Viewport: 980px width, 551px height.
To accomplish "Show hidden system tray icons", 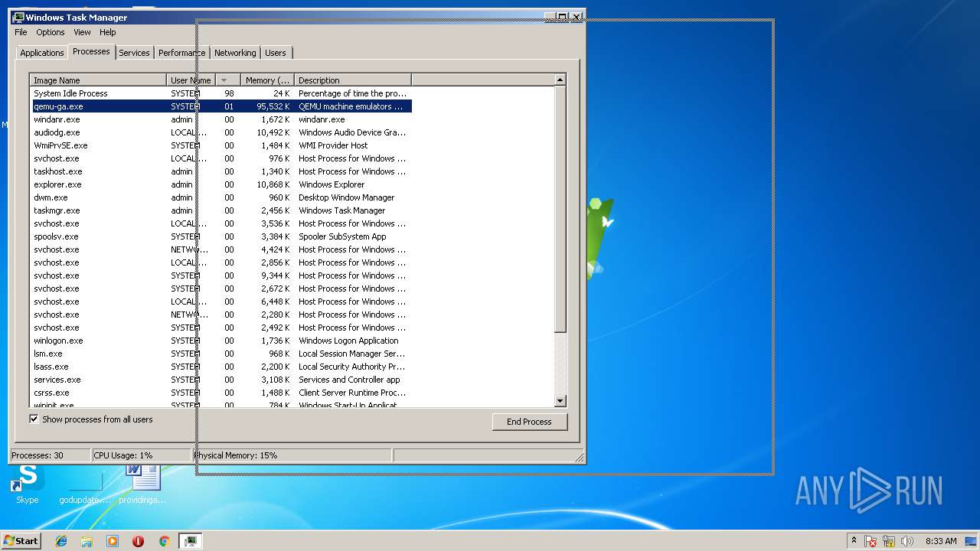I will pos(854,541).
